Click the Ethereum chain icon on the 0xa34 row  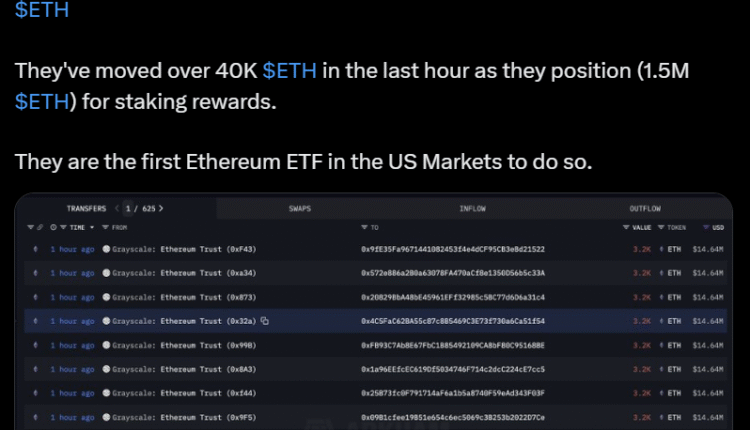click(37, 273)
